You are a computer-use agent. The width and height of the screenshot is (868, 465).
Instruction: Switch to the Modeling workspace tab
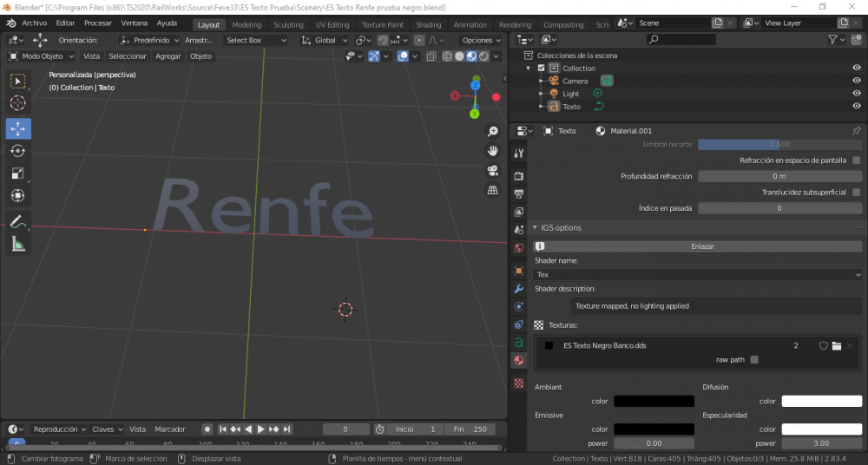(247, 25)
